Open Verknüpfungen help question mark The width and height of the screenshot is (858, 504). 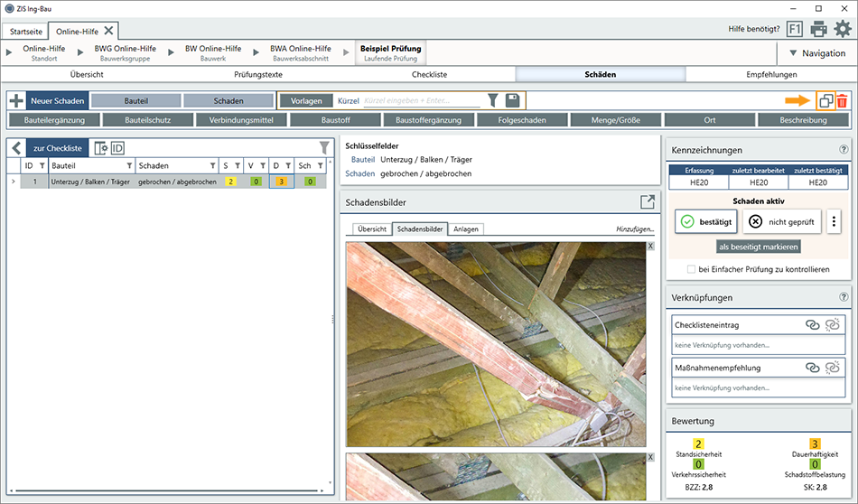tap(844, 296)
